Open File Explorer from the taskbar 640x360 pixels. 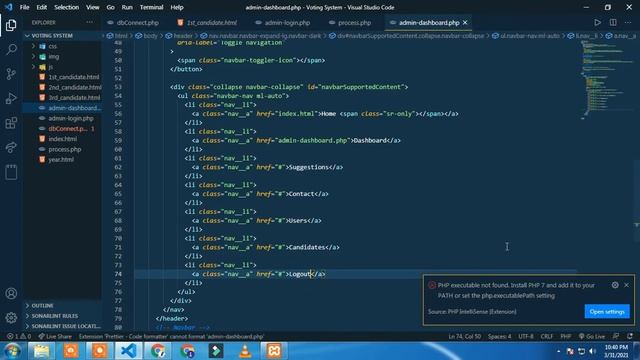[41, 351]
